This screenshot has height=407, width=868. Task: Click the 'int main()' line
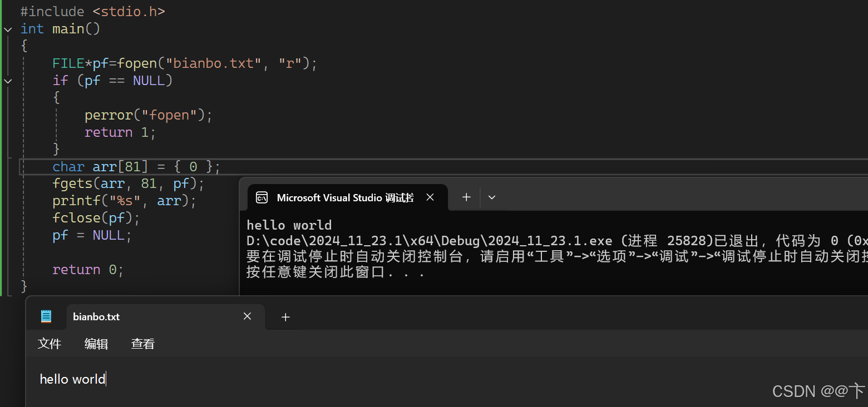[x=60, y=28]
